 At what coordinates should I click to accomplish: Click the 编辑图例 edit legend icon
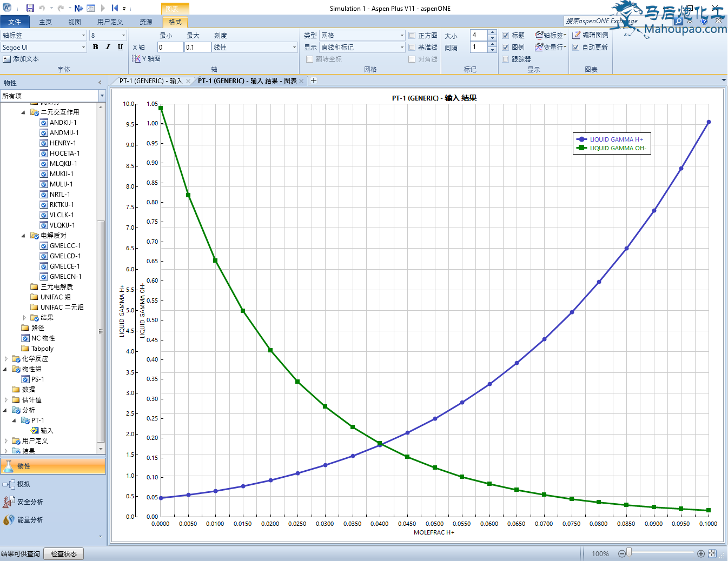tap(577, 35)
